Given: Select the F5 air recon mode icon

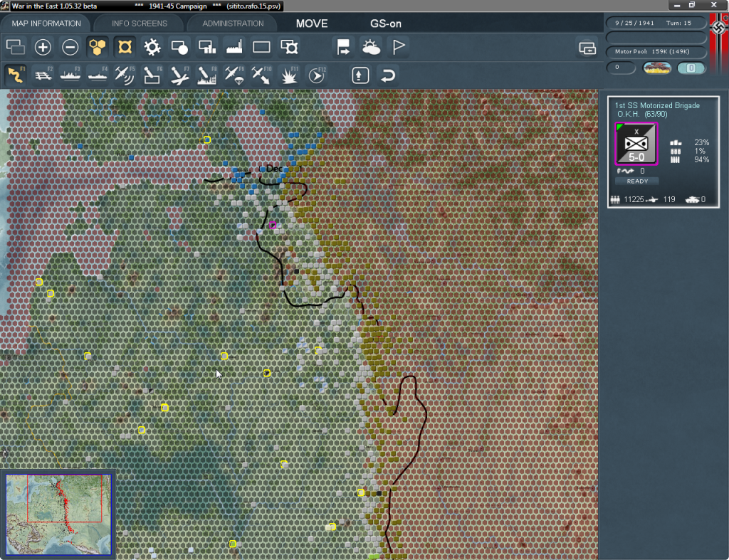Looking at the screenshot, I should pyautogui.click(x=125, y=75).
